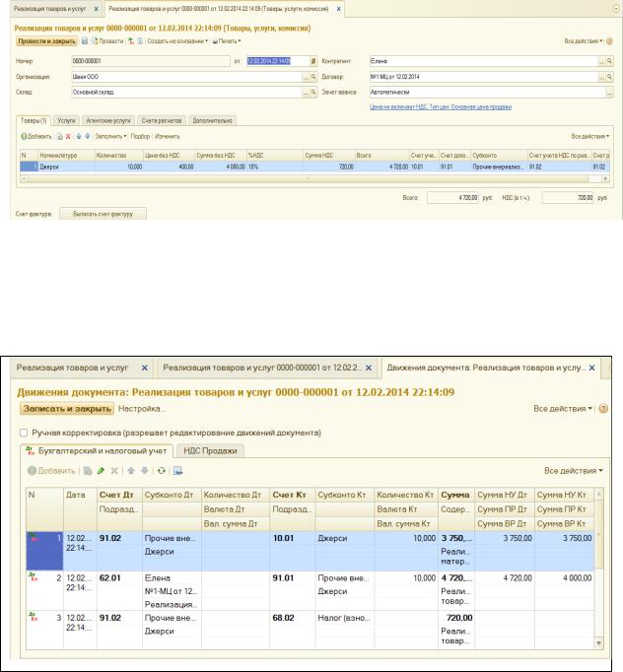Click the copy row icon in Товары toolbar
The image size is (623, 672).
[x=59, y=137]
